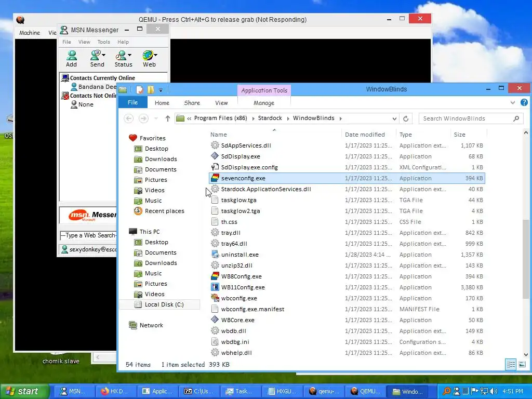
Task: Click the Explorer Back navigation arrow
Action: click(129, 118)
